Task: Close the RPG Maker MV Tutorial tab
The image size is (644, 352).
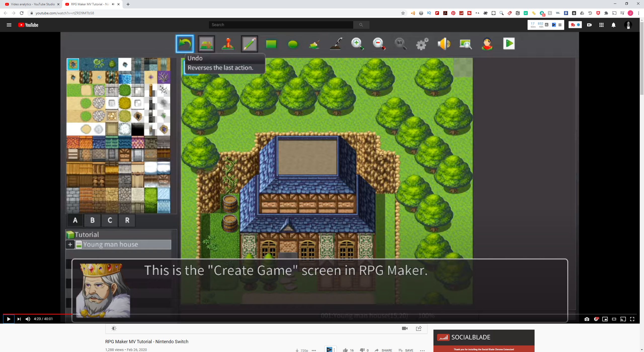Action: (118, 4)
